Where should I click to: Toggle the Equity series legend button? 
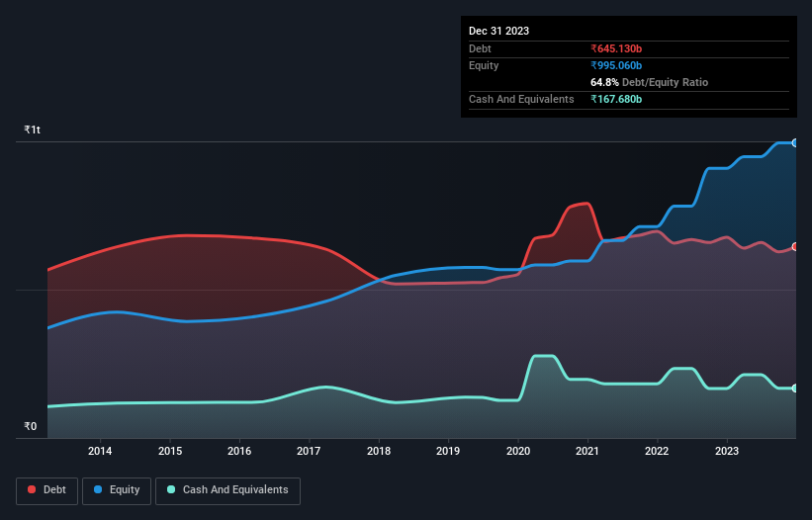(x=117, y=490)
